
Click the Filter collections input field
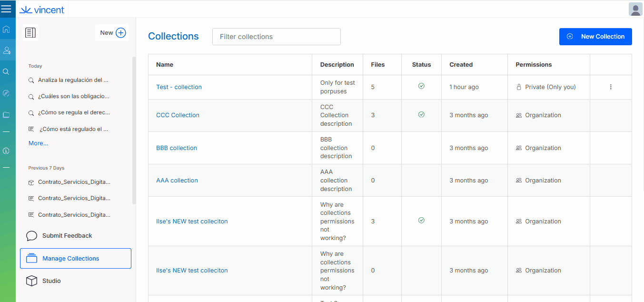click(x=276, y=37)
